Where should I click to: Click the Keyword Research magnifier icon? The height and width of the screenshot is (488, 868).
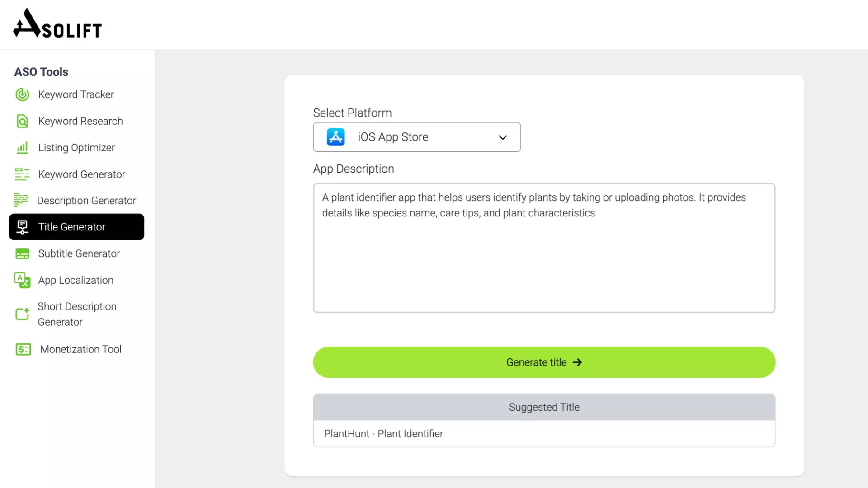tap(22, 121)
